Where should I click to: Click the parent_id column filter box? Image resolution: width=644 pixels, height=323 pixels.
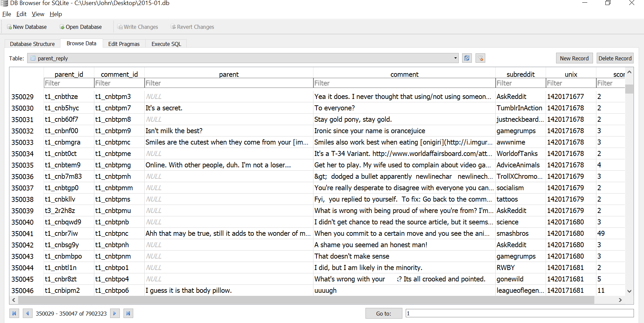click(x=69, y=83)
